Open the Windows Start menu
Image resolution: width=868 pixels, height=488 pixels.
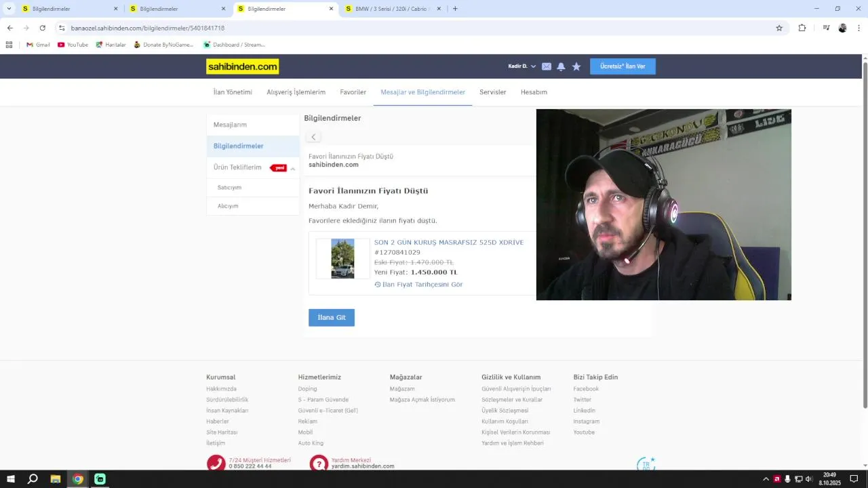(x=11, y=479)
